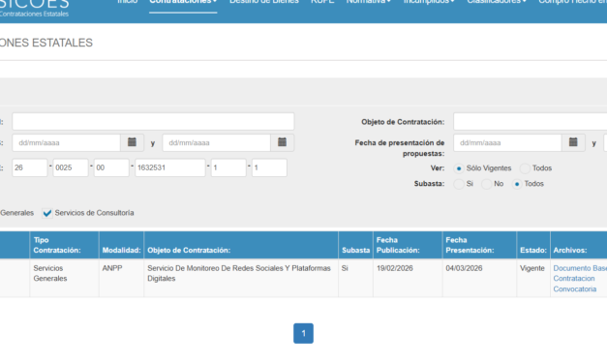Open the Documento Base Contratacion link

click(580, 273)
